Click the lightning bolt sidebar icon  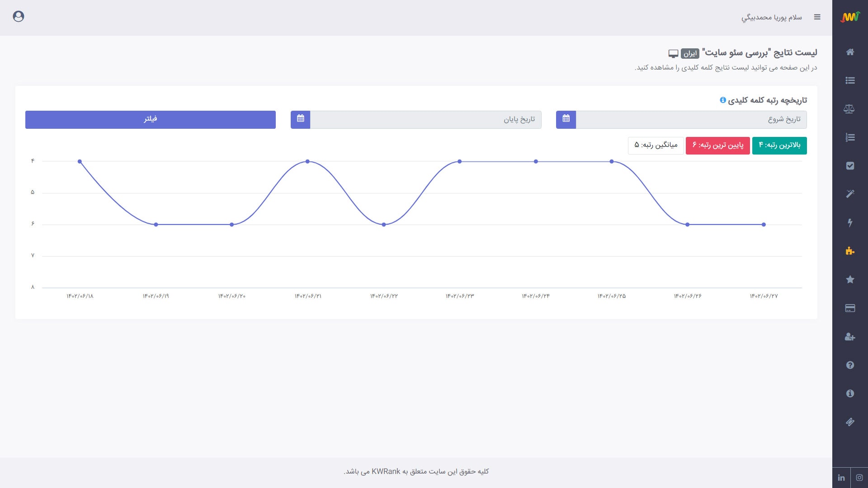pos(850,222)
